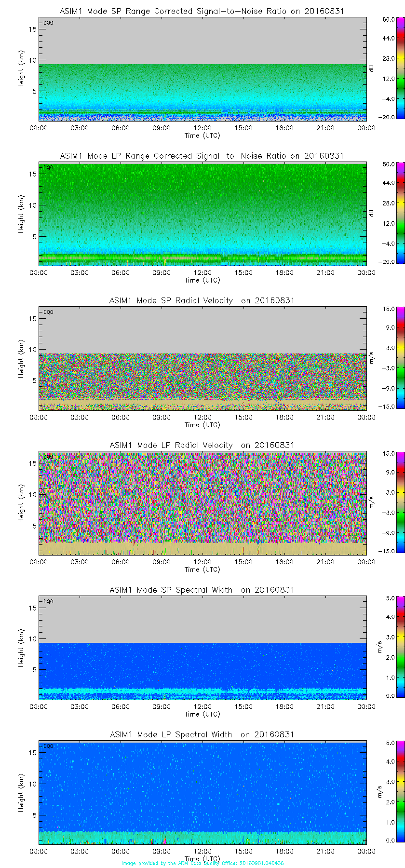Click the 12:00 tick under SP Spectral Width plot
405x868 pixels.
[202, 706]
